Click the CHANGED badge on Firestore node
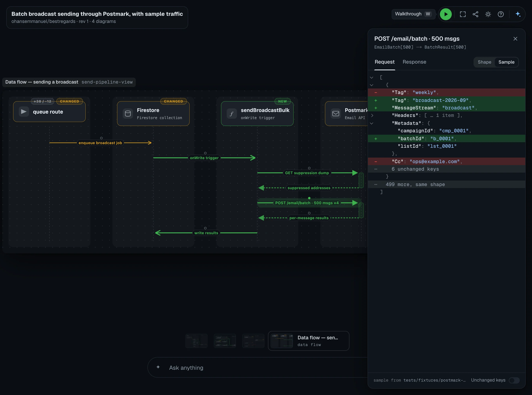The image size is (532, 395). pos(174,101)
